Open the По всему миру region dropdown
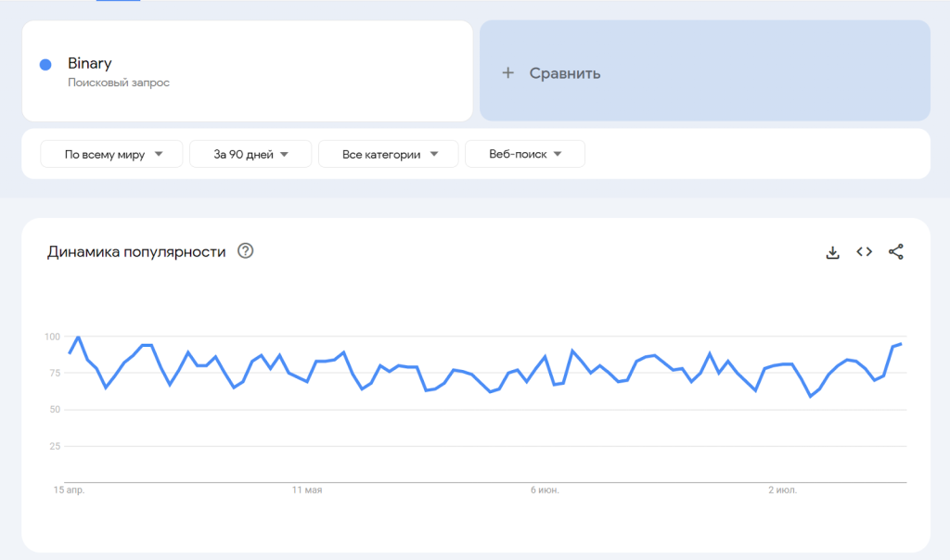 pos(114,155)
